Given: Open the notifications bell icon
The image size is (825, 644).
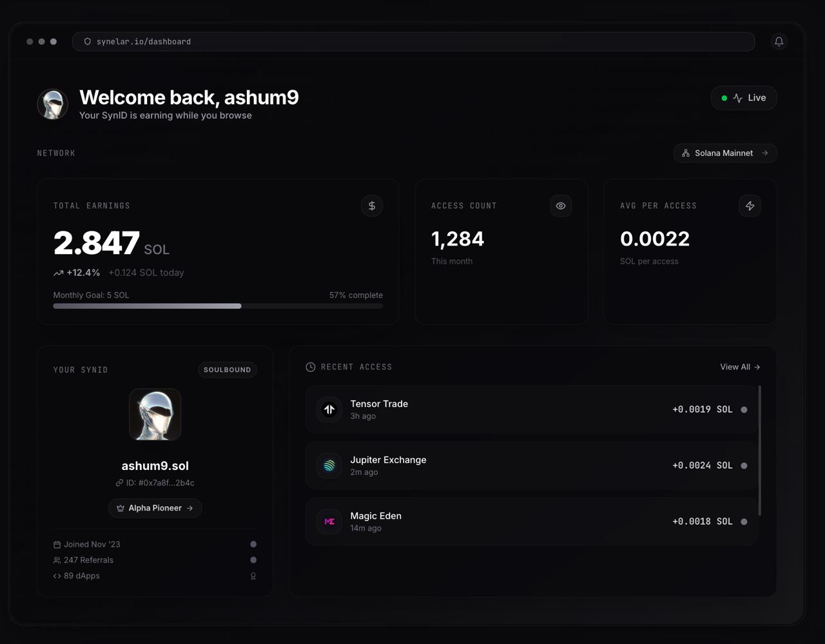Looking at the screenshot, I should pos(779,41).
